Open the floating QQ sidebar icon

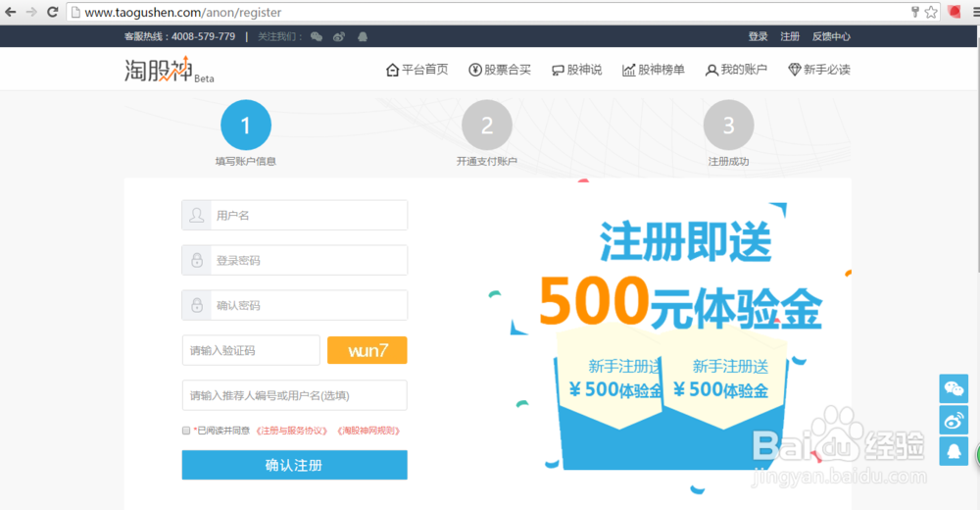(954, 451)
